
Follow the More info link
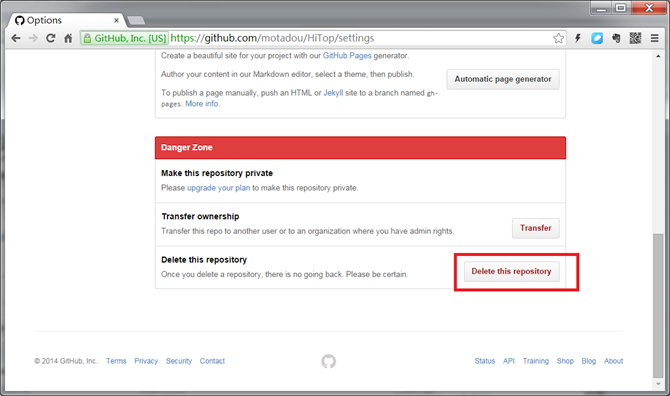[202, 104]
